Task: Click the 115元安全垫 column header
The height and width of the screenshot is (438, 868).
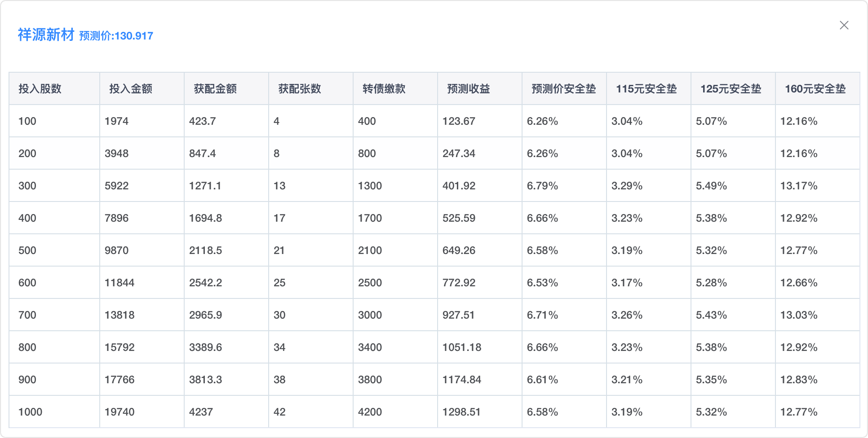Action: pos(646,89)
